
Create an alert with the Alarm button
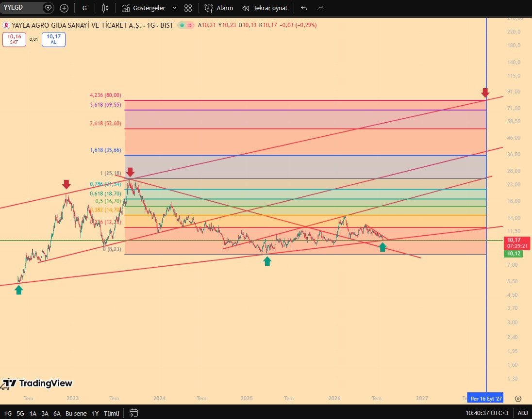[x=219, y=8]
